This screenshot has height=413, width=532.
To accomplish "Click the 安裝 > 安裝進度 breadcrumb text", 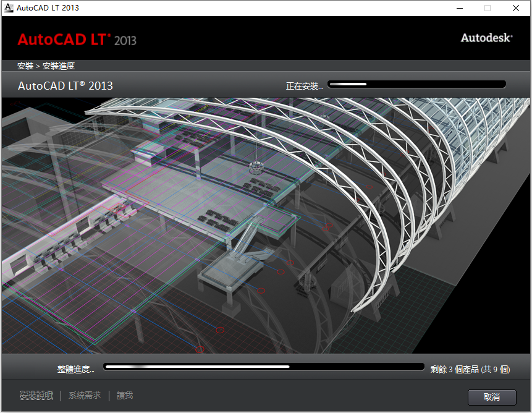I will pos(46,66).
